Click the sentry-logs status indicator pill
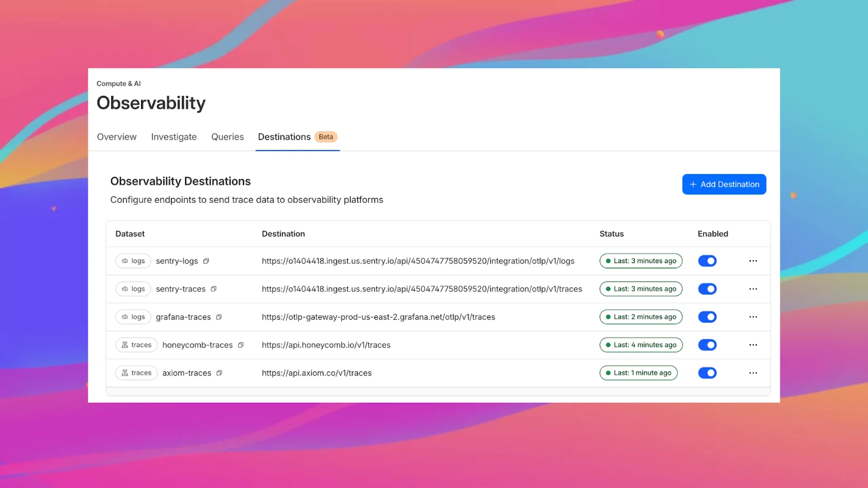 click(x=641, y=261)
